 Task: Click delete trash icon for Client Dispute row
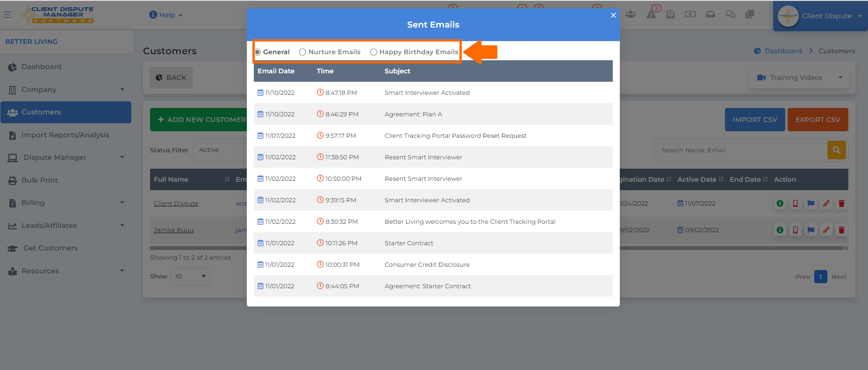coord(841,204)
